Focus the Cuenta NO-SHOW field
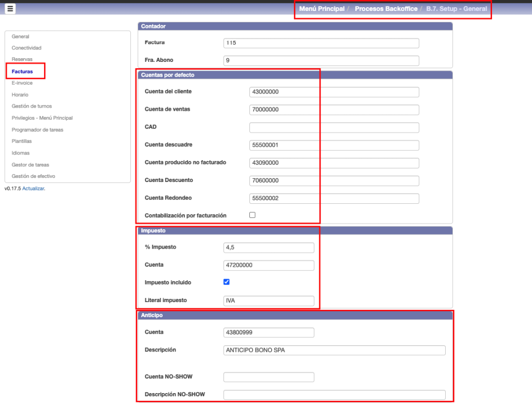 pyautogui.click(x=269, y=377)
